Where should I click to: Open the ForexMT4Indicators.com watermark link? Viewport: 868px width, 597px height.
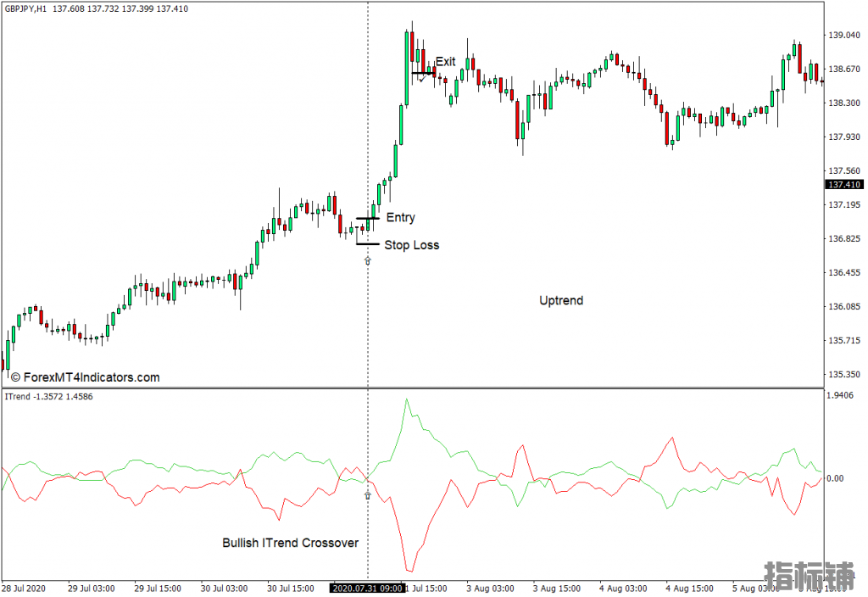point(85,377)
